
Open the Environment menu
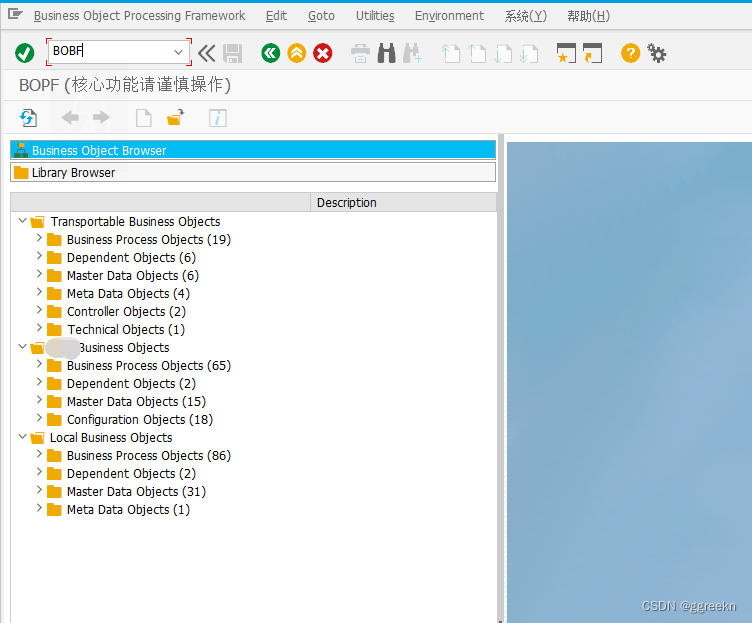[449, 16]
